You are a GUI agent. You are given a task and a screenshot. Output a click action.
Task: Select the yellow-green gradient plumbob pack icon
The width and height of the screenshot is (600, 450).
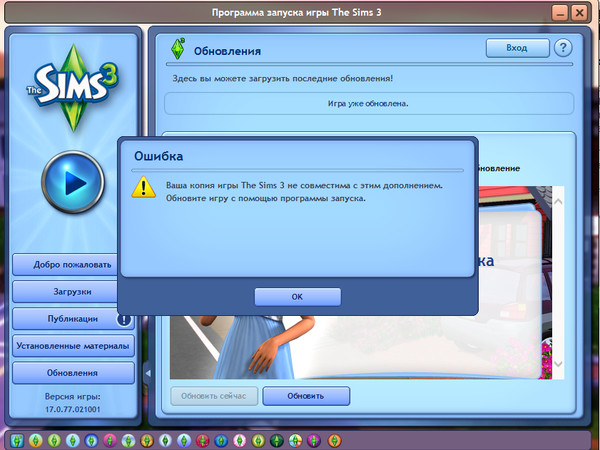tap(36, 440)
